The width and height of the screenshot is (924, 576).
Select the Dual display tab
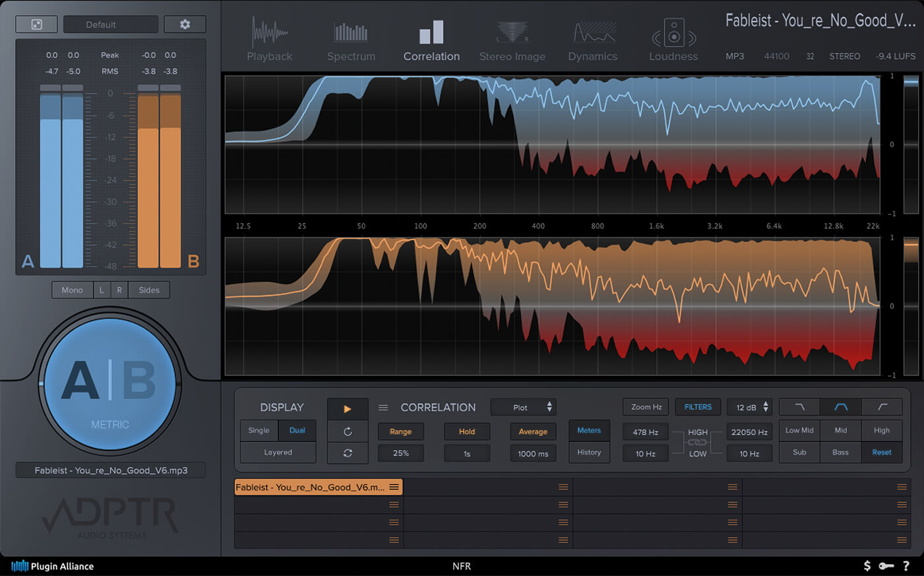(297, 430)
